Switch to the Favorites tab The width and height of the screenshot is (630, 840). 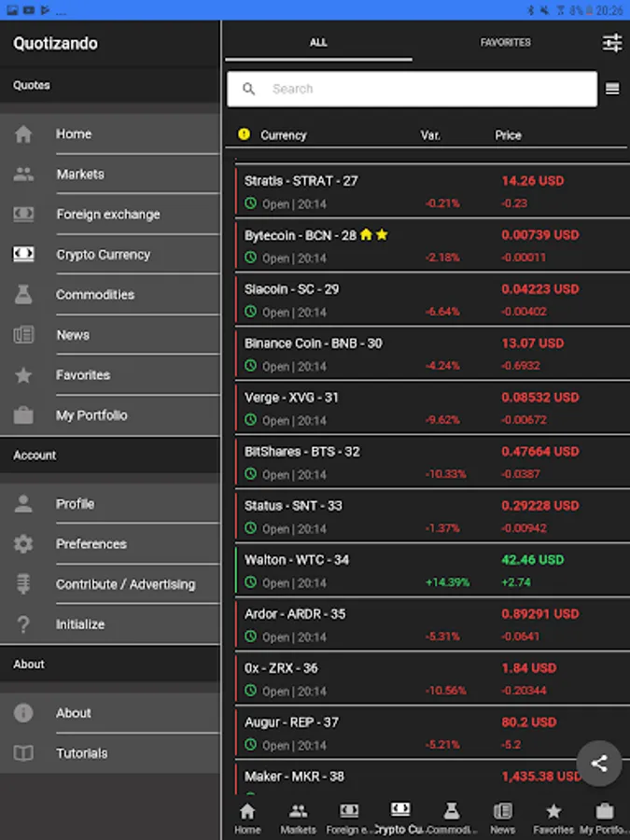505,43
